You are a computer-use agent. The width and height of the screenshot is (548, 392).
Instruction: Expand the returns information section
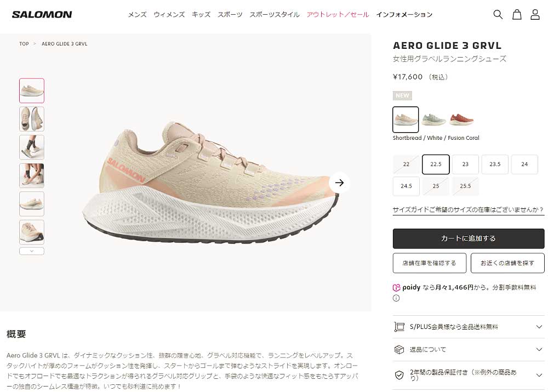coord(469,349)
